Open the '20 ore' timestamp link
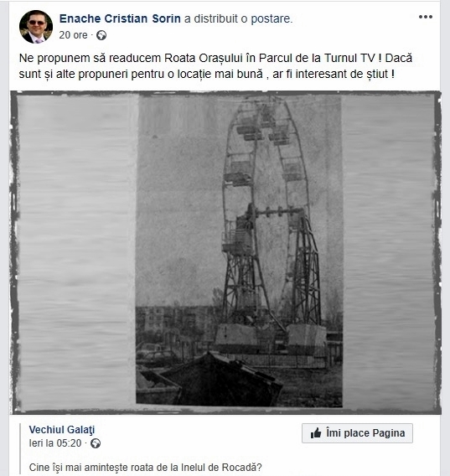The width and height of the screenshot is (450, 476). click(73, 35)
